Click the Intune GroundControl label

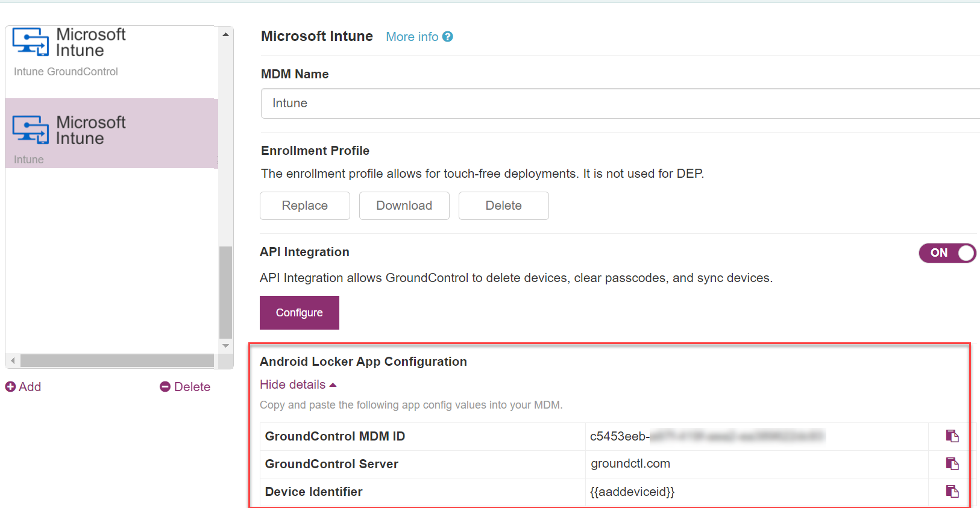66,72
